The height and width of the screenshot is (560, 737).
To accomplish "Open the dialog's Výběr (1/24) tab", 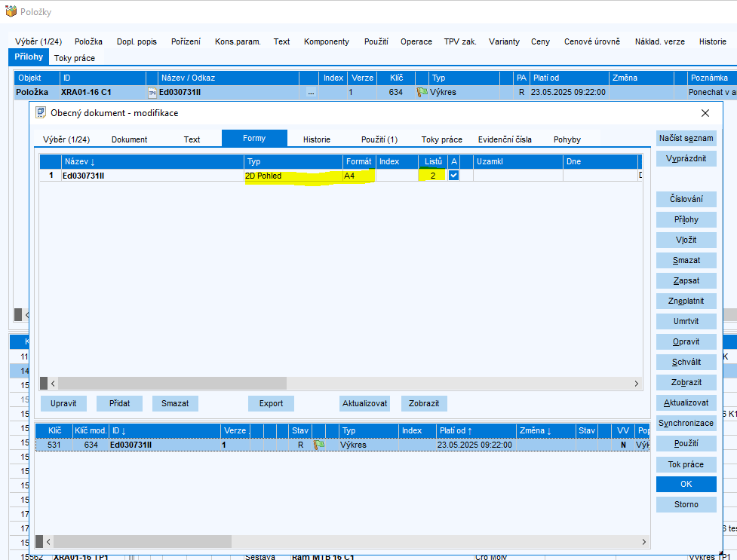I will point(66,139).
